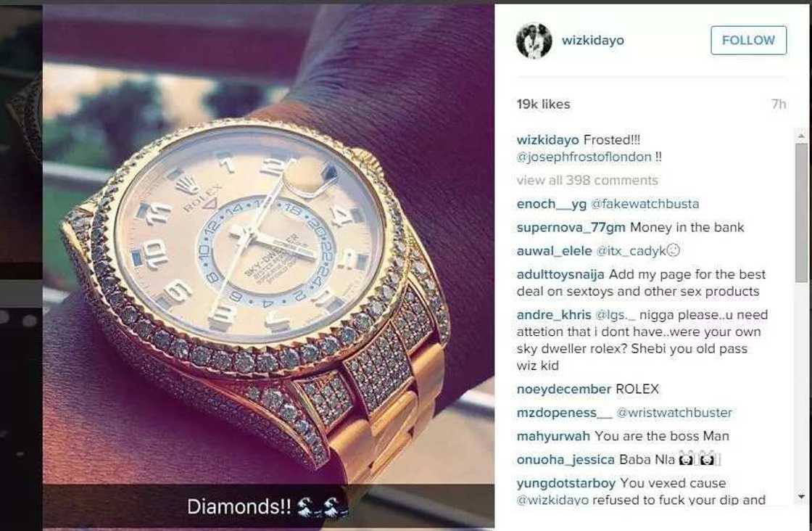812x531 pixels.
Task: Open yungdotstarboy commenter profile
Action: (566, 483)
